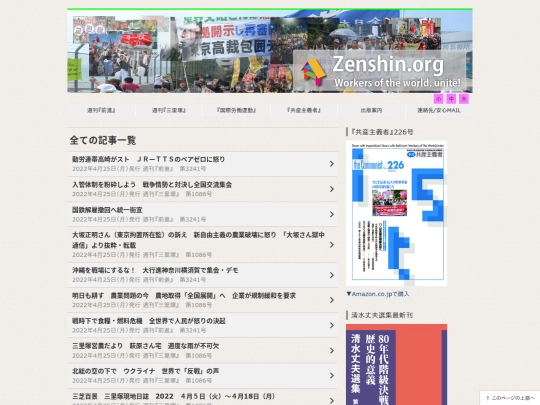Open the Communist 226 magazine cover
Viewport: 540px width, 405px height.
coord(396,213)
